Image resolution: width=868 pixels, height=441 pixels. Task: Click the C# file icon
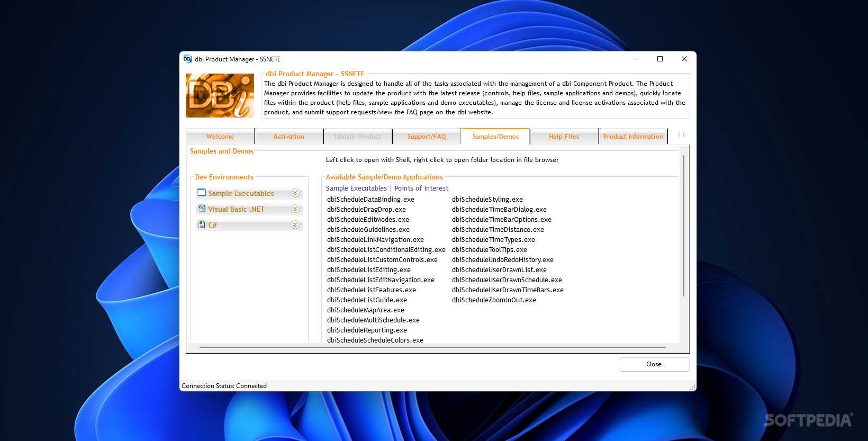[x=202, y=224]
